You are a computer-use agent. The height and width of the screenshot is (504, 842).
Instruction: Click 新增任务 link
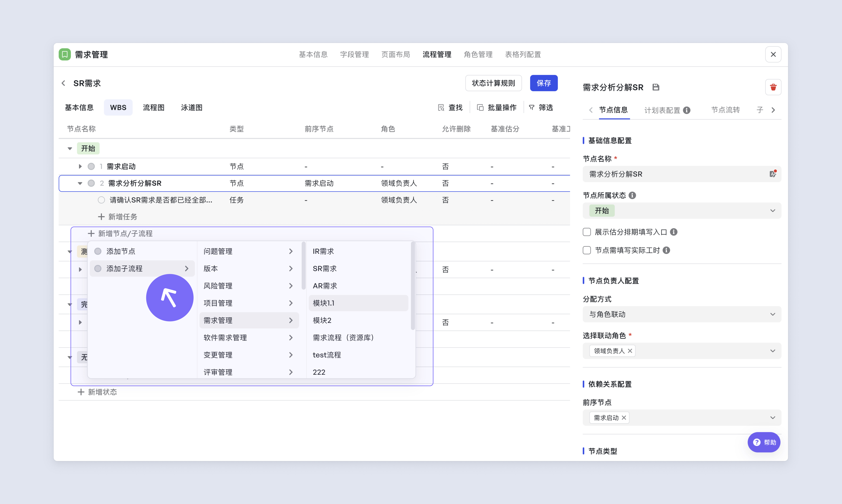point(123,217)
